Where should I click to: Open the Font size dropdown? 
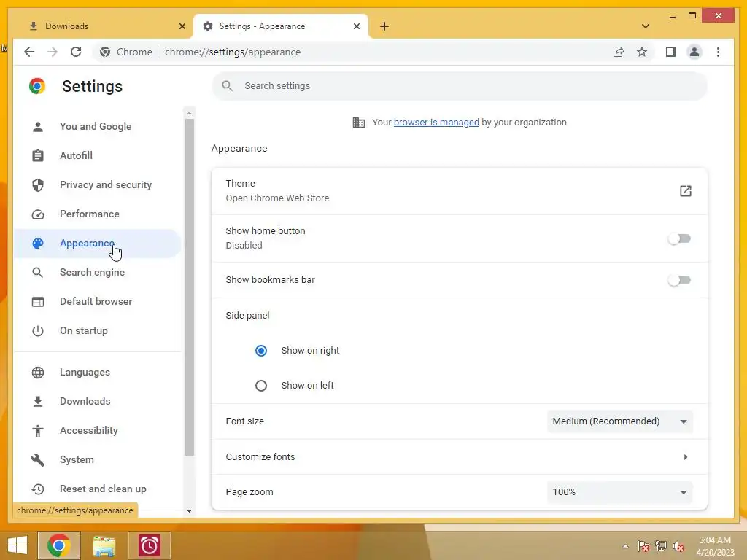(620, 421)
